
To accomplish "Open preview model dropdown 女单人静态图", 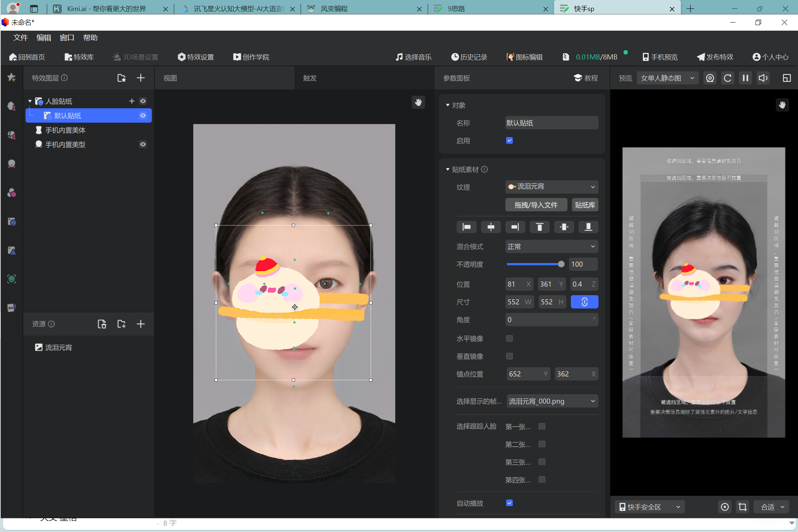I will point(668,78).
